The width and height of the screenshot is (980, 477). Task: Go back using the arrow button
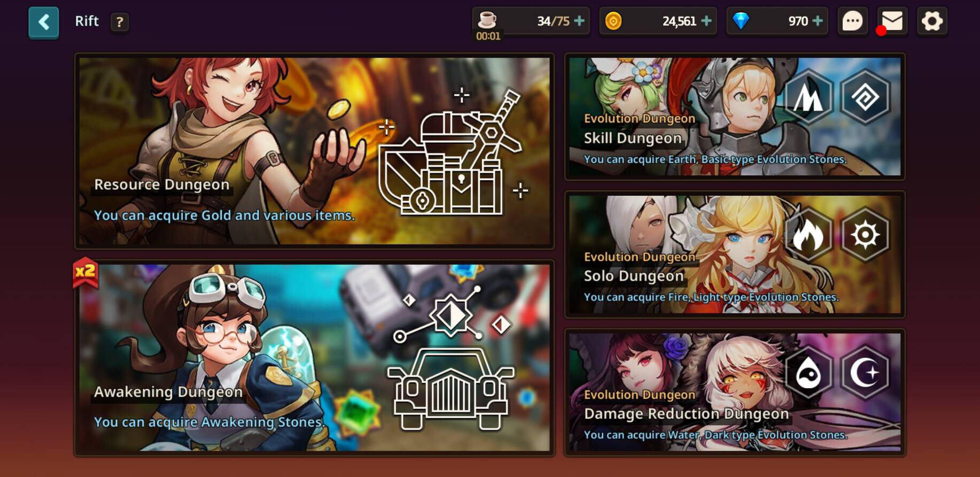click(44, 22)
